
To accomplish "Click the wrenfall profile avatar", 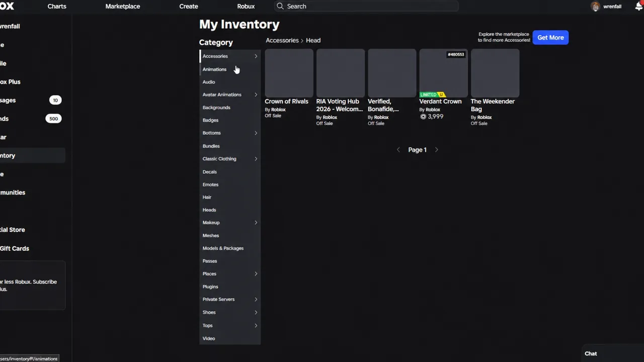I will tap(596, 7).
